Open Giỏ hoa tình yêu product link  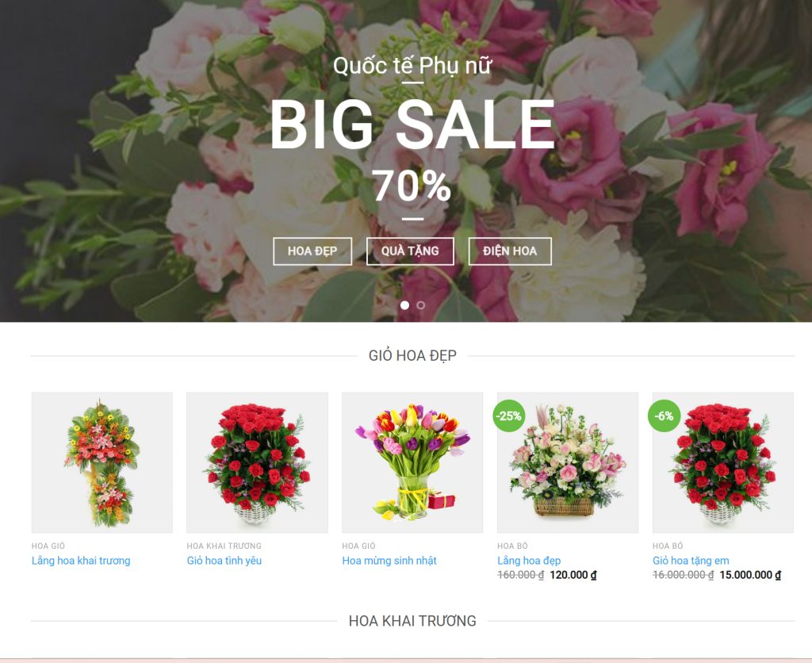coord(224,561)
